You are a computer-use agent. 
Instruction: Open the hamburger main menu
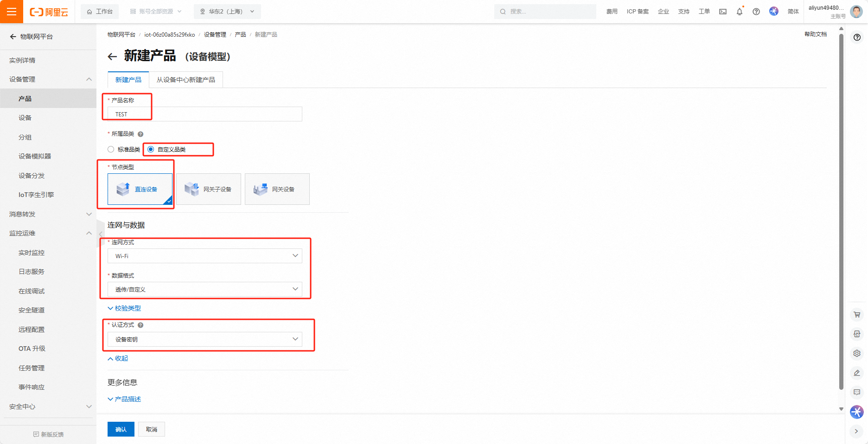coord(12,12)
